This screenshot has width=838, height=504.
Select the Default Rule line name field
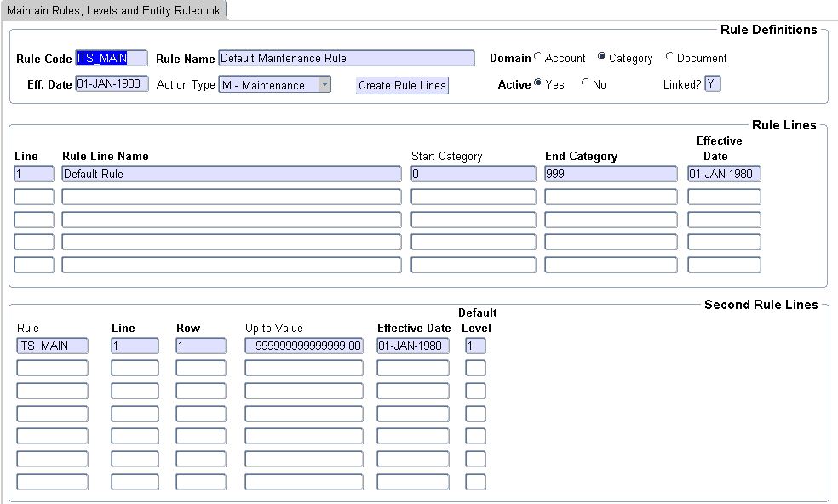click(231, 174)
